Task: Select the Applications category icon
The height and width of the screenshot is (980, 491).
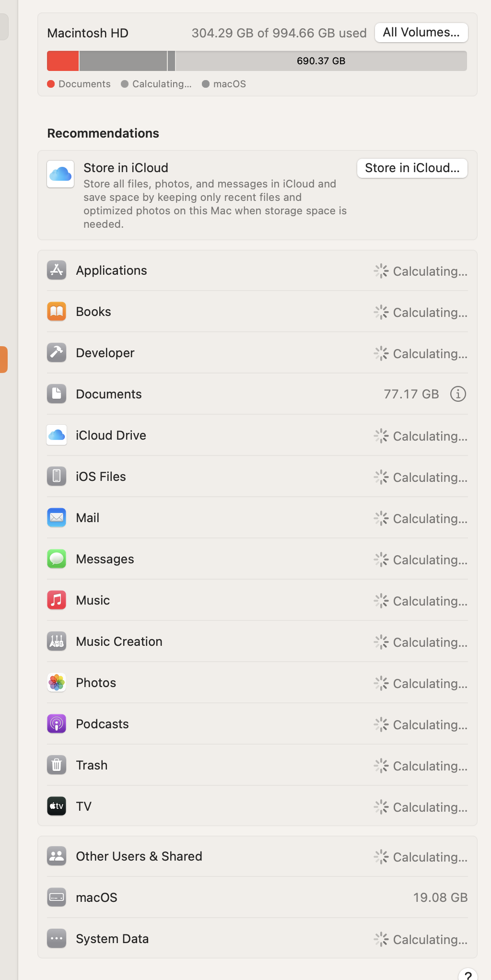Action: pos(56,270)
